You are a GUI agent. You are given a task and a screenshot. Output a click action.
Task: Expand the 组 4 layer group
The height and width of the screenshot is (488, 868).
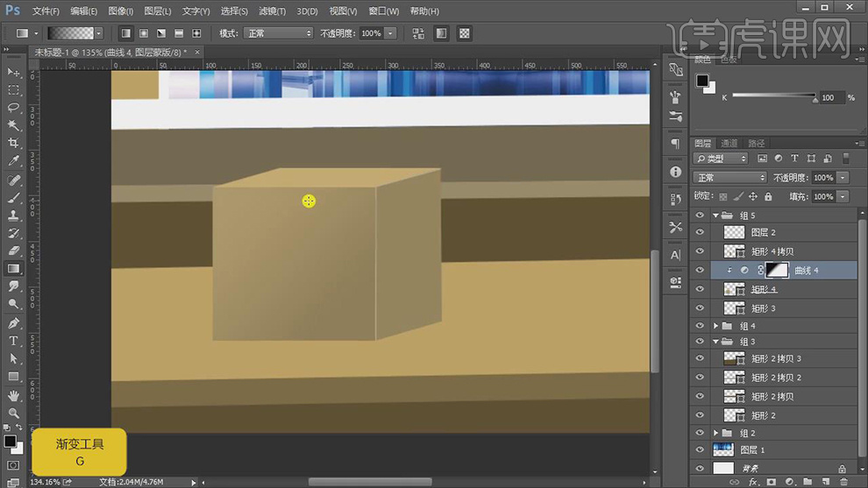click(x=717, y=326)
